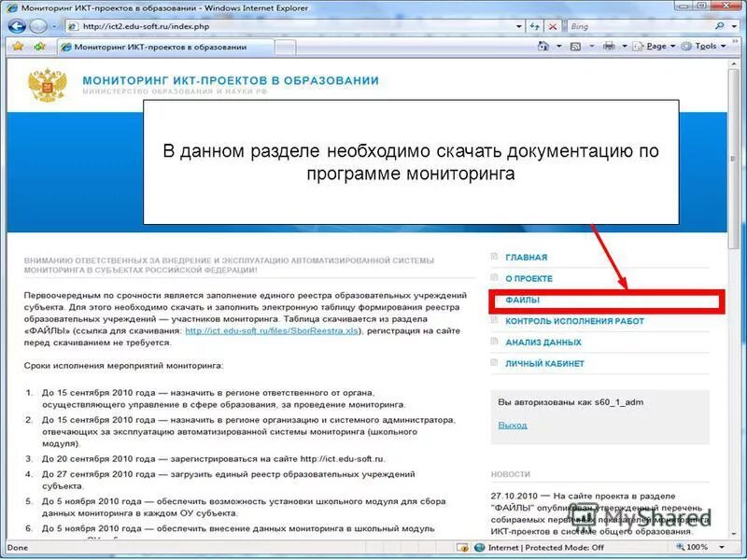This screenshot has width=747, height=560.
Task: Open the Print options arrow menu
Action: [x=625, y=46]
